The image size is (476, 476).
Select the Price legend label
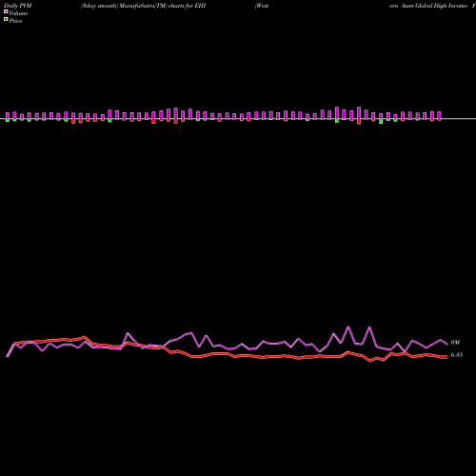[15, 21]
